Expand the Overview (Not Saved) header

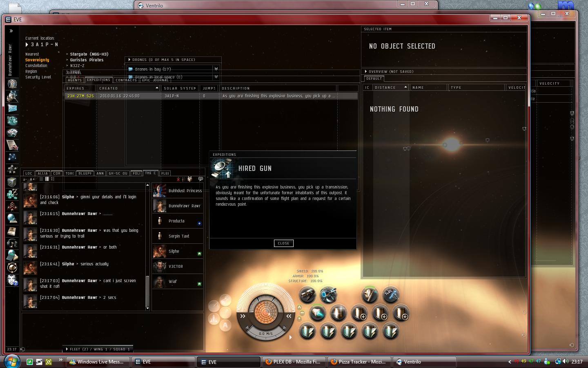(x=366, y=72)
